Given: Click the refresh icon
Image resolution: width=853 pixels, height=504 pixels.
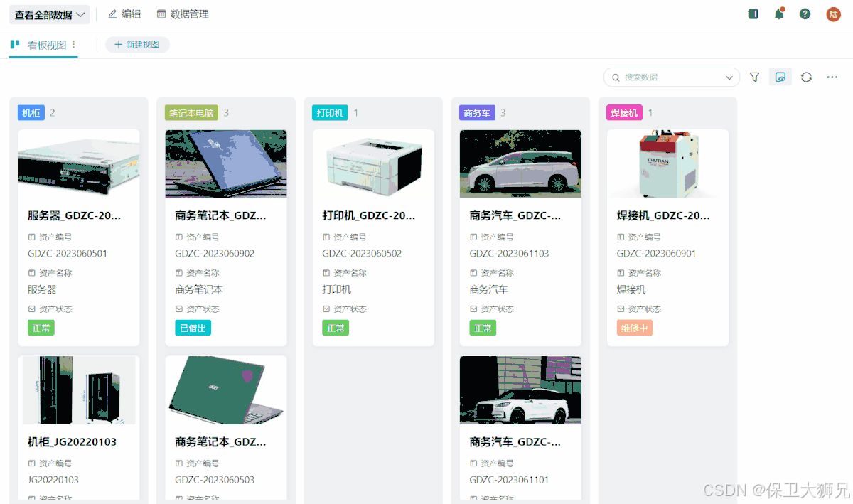Looking at the screenshot, I should coord(806,77).
